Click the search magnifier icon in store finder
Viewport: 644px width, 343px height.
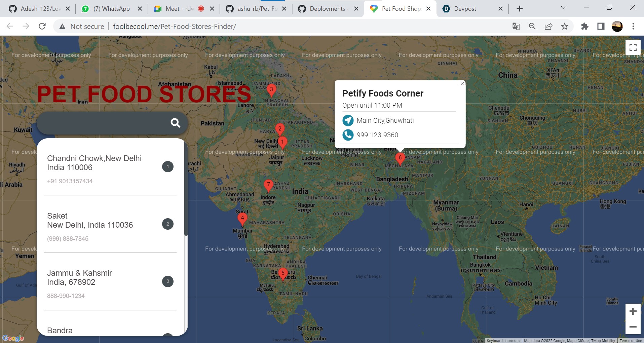coord(175,123)
